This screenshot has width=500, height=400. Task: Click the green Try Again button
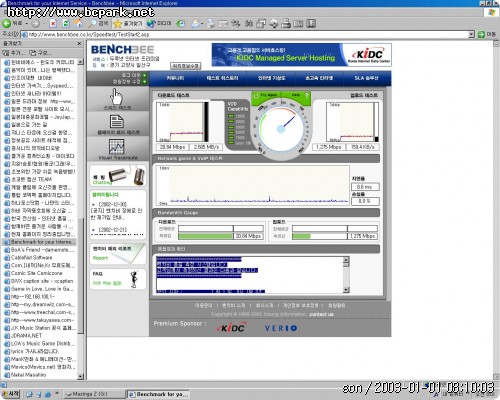click(x=266, y=95)
